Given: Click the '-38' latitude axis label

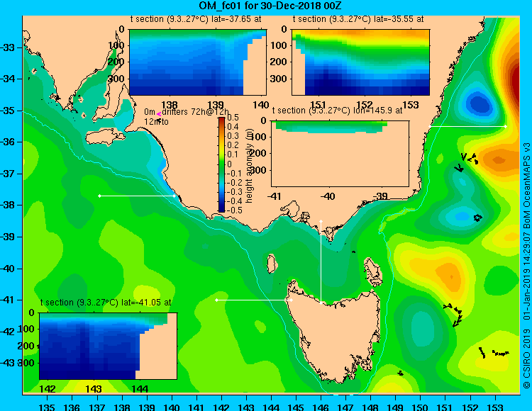Looking at the screenshot, I should pos(8,205).
